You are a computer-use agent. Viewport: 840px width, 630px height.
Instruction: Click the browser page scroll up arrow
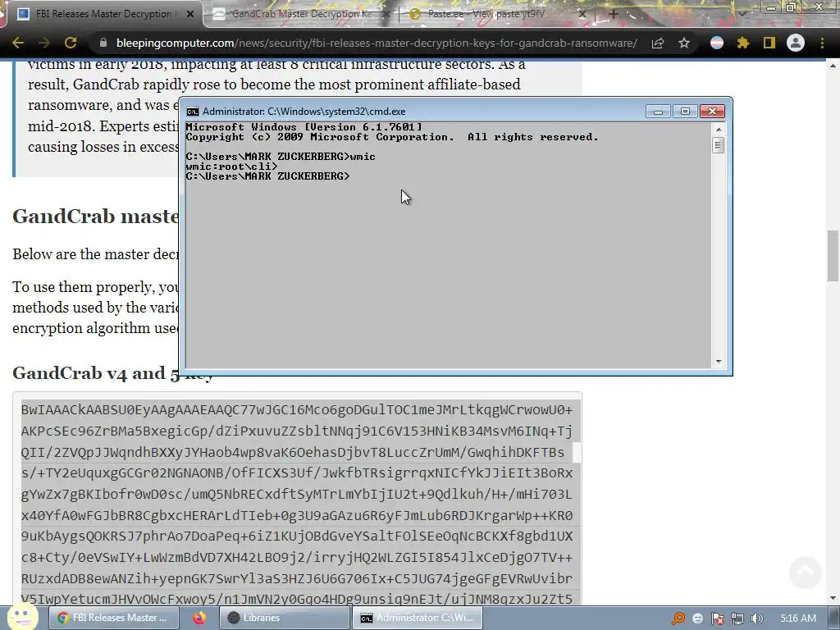833,66
